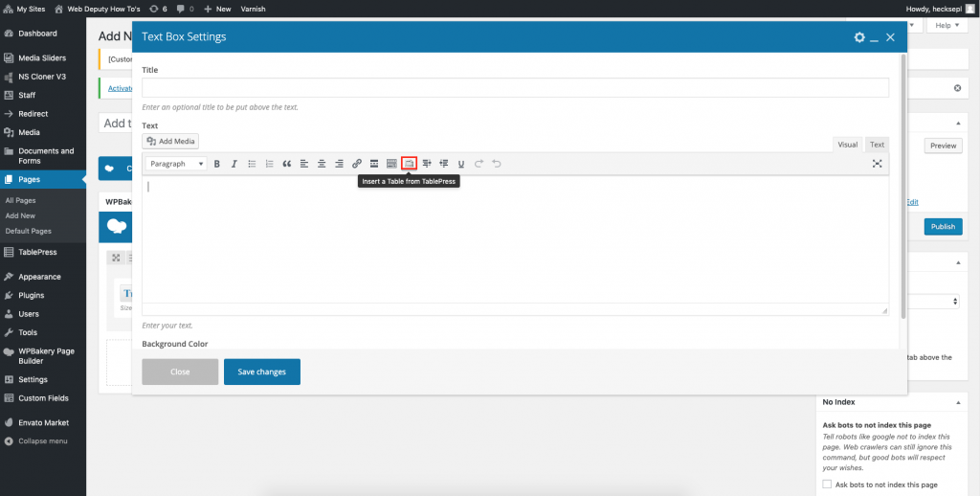
Task: Switch to the Visual editor tab
Action: (848, 145)
